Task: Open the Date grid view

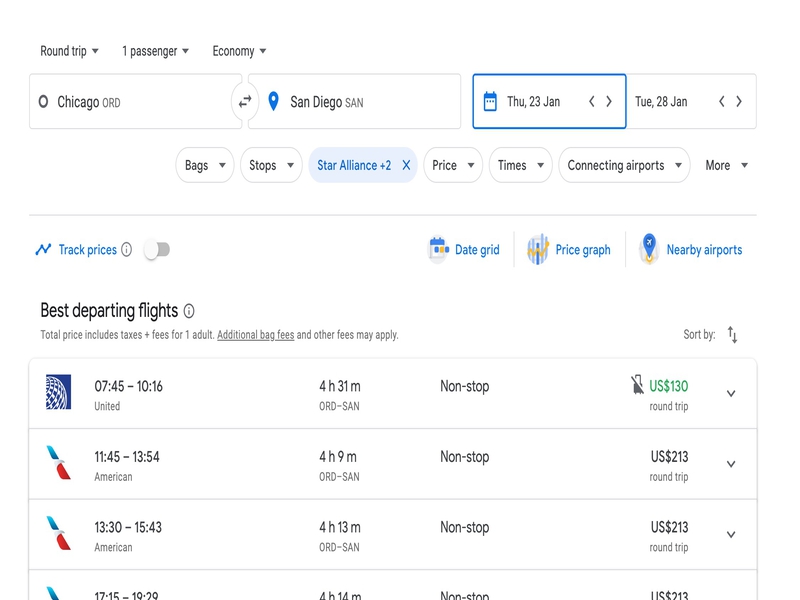Action: coord(464,249)
